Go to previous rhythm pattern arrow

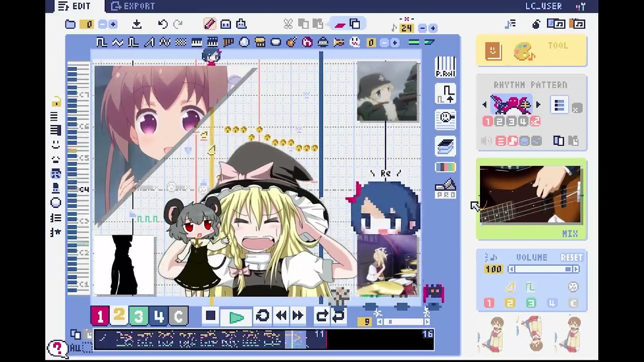[x=485, y=105]
